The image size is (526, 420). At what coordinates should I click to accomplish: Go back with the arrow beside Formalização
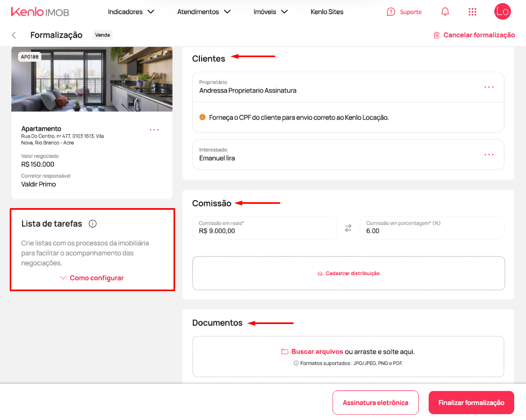(x=14, y=35)
